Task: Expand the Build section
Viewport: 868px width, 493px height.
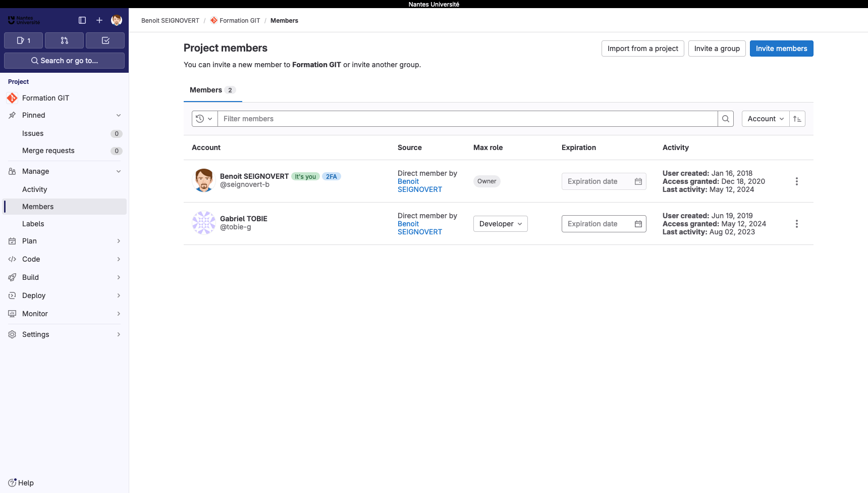Action: pos(64,277)
